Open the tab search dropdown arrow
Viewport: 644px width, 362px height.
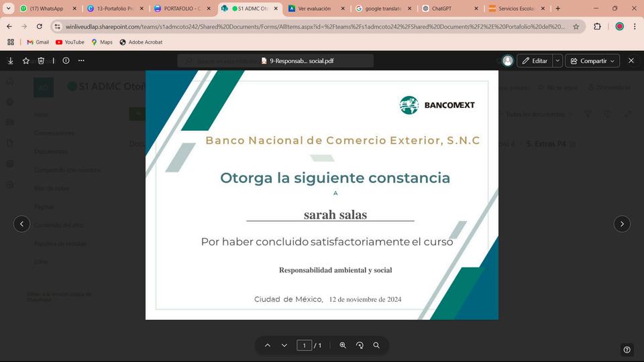coord(8,8)
